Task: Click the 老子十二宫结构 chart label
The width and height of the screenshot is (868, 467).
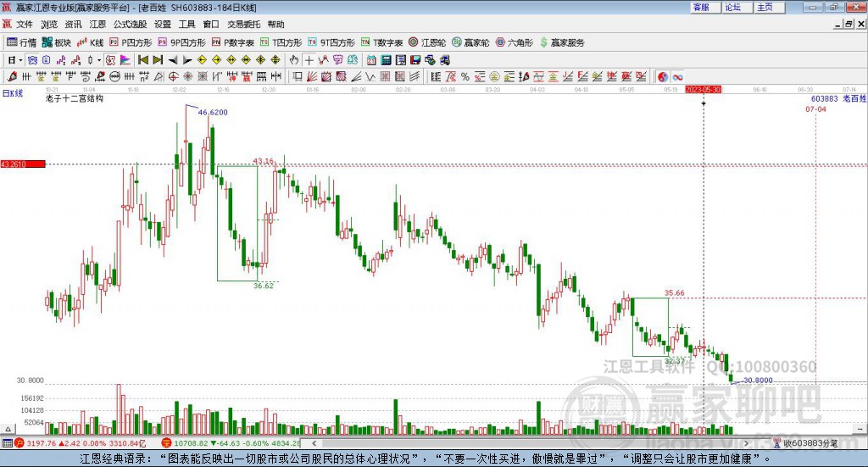Action: (75, 98)
